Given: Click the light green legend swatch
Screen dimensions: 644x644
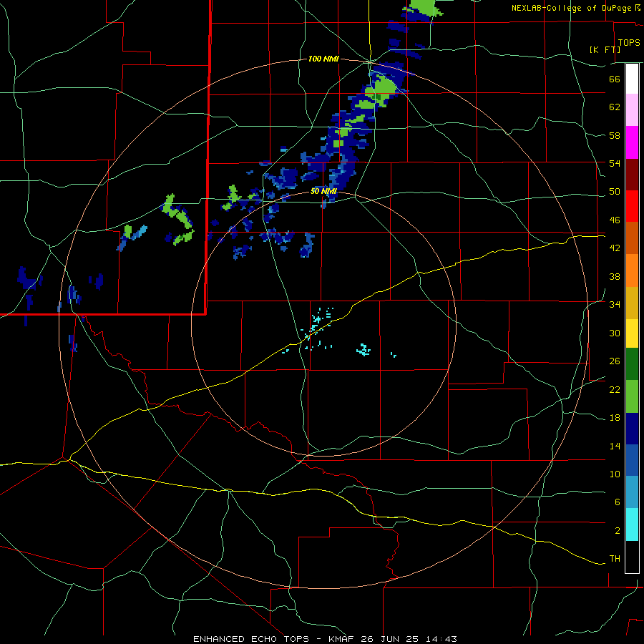Looking at the screenshot, I should click(632, 396).
